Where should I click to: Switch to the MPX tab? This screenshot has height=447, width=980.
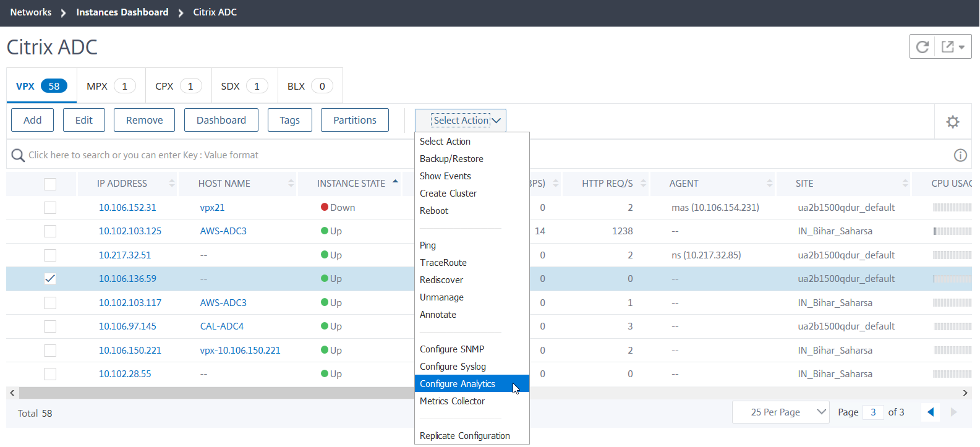[x=111, y=86]
